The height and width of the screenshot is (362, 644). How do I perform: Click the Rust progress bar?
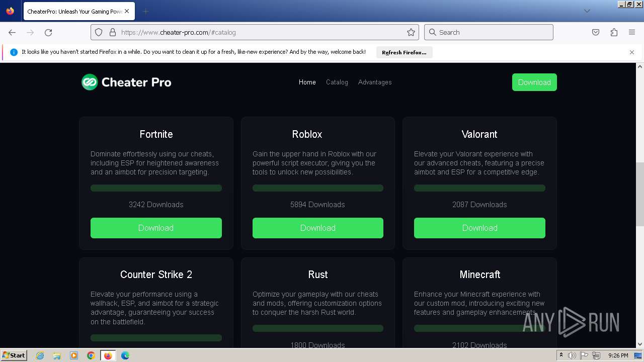[318, 328]
